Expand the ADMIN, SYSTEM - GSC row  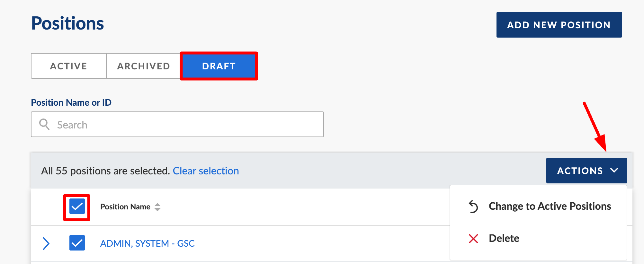(x=46, y=243)
